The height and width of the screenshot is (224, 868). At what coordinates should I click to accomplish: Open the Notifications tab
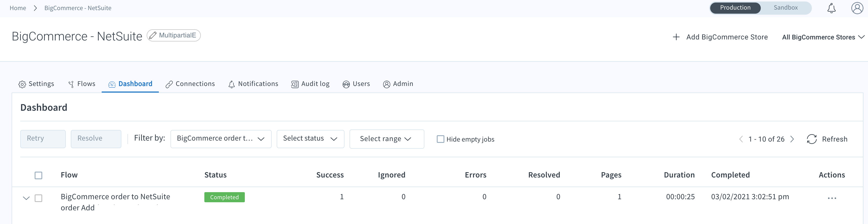click(x=253, y=84)
